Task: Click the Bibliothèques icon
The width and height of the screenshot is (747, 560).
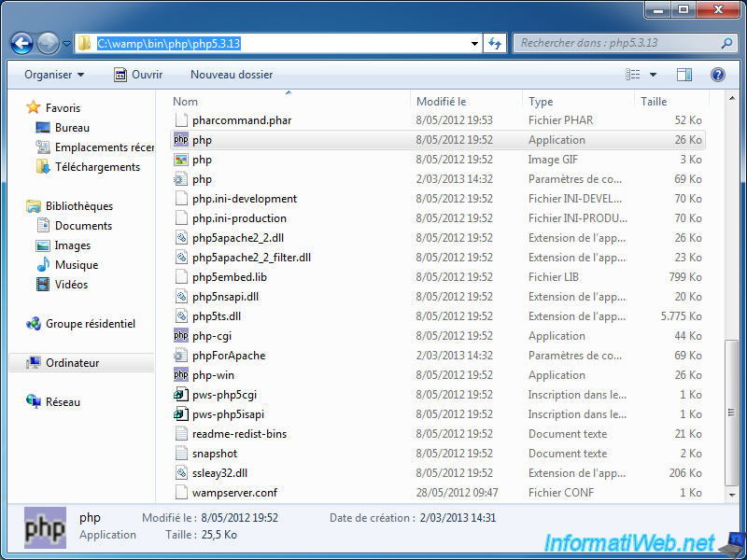Action: click(x=34, y=205)
